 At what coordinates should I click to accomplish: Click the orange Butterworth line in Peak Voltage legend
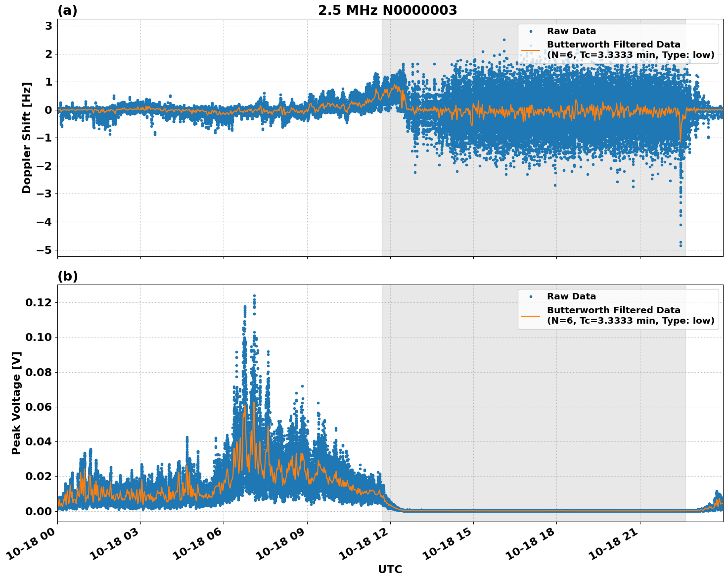(530, 315)
